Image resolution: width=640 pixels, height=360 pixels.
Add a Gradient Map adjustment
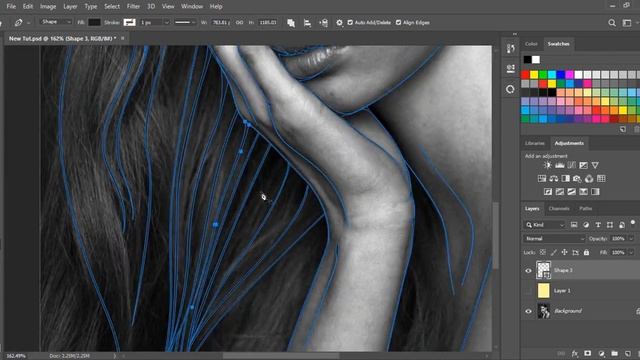[595, 191]
